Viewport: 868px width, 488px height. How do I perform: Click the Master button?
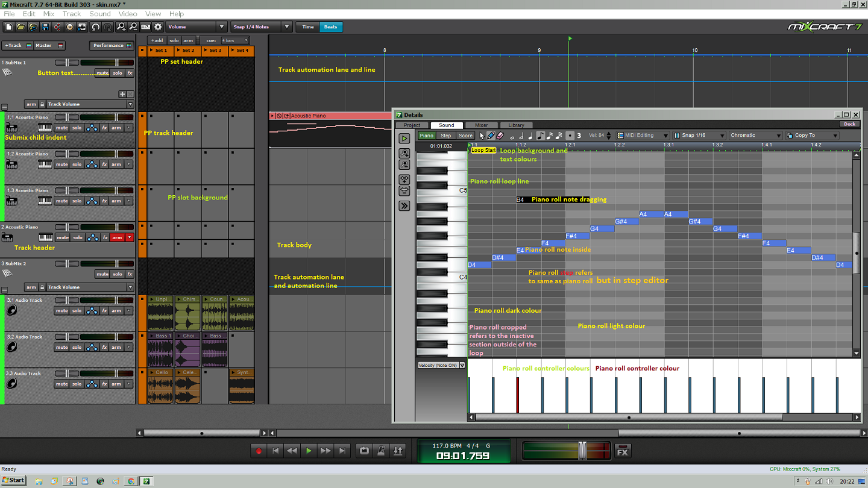[49, 45]
